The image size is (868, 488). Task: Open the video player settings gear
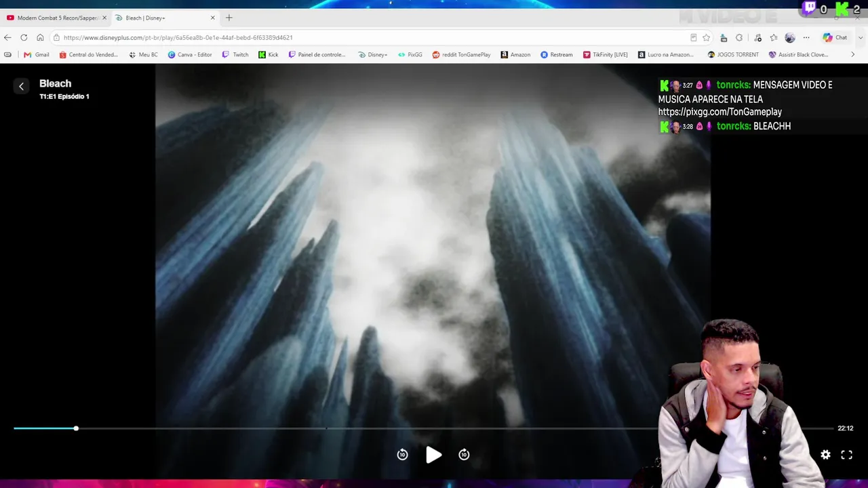pos(825,455)
